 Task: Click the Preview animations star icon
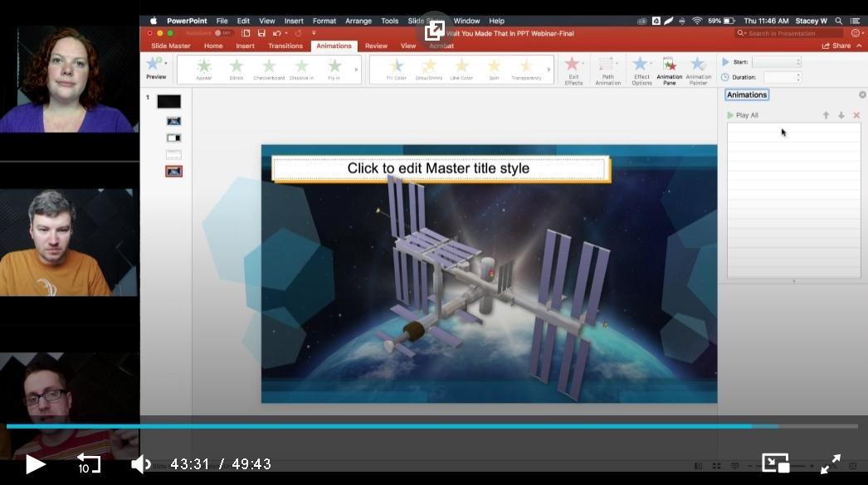pos(154,64)
